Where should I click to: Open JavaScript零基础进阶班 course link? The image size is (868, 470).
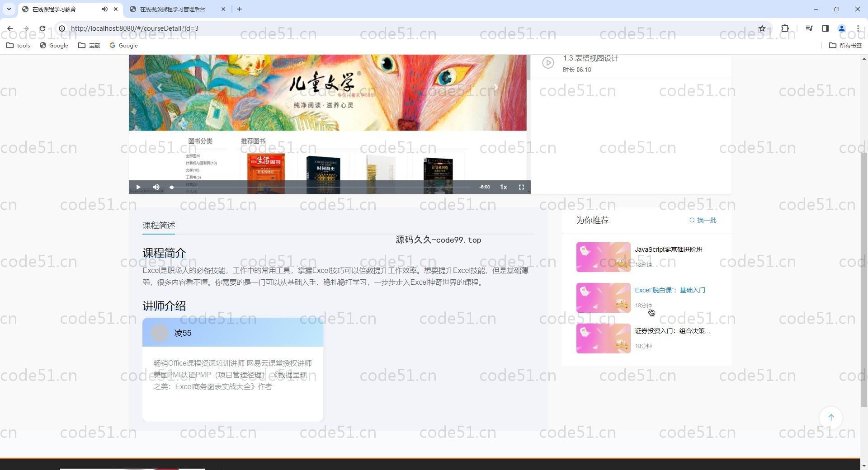pos(669,249)
